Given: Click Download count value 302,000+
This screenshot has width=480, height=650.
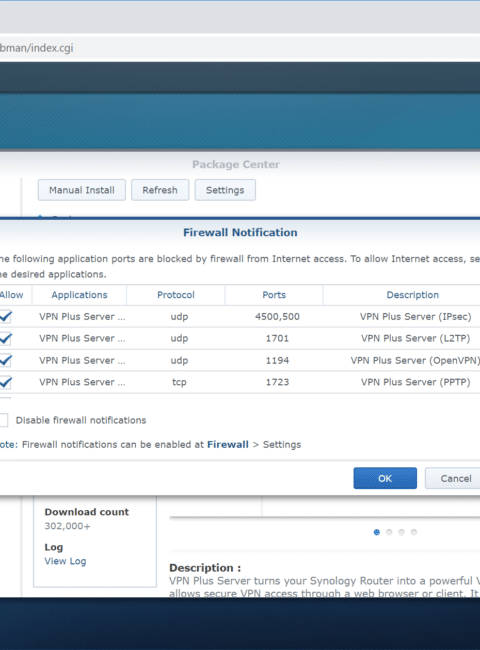Looking at the screenshot, I should (x=67, y=526).
